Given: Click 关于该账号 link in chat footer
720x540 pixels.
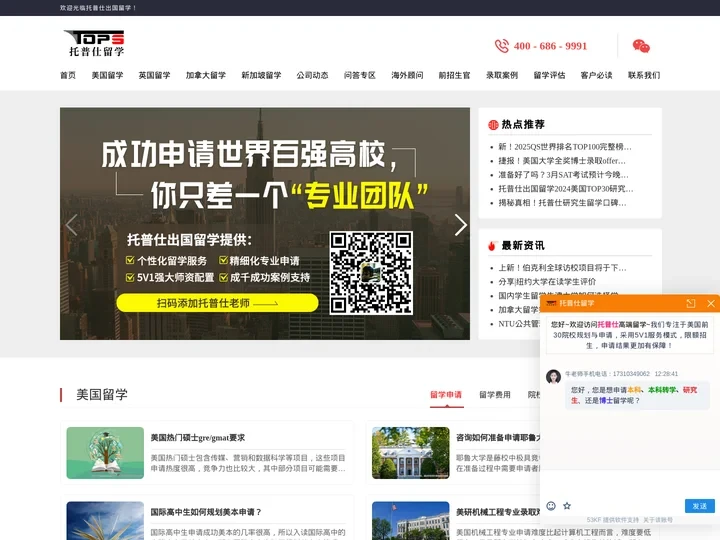Looking at the screenshot, I should (x=658, y=520).
